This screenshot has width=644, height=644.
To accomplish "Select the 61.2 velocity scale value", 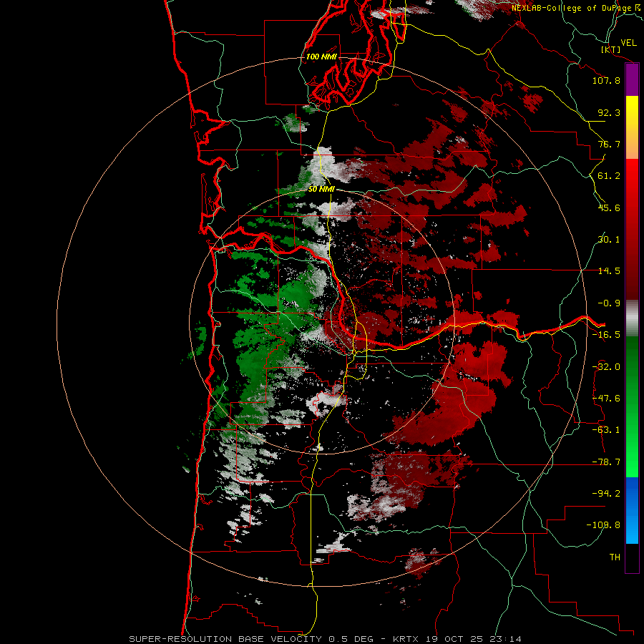I will 609,176.
